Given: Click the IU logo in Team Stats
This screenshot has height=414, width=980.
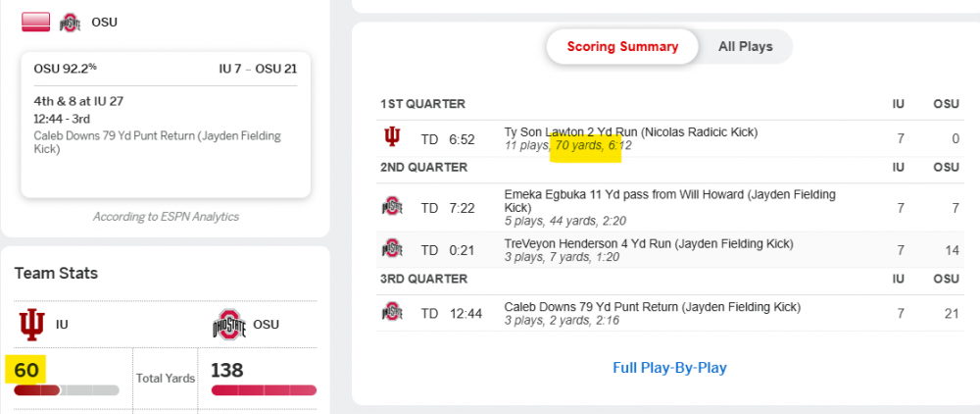Looking at the screenshot, I should click(31, 324).
